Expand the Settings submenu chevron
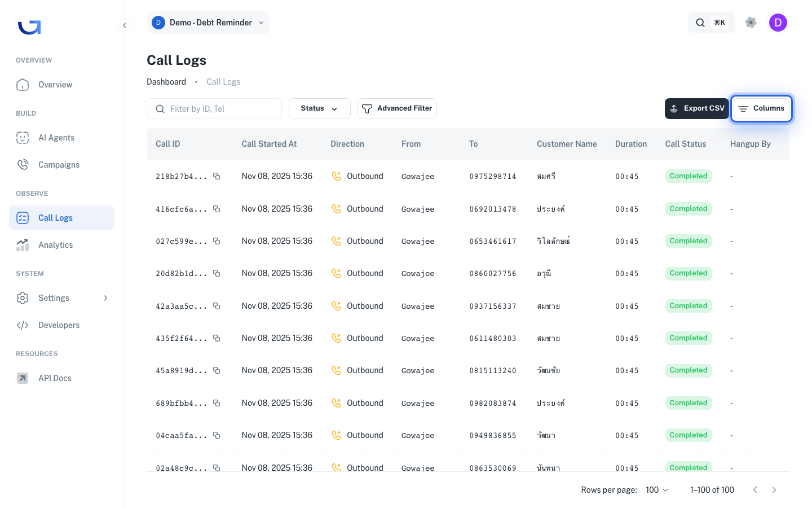This screenshot has height=508, width=812. point(105,298)
